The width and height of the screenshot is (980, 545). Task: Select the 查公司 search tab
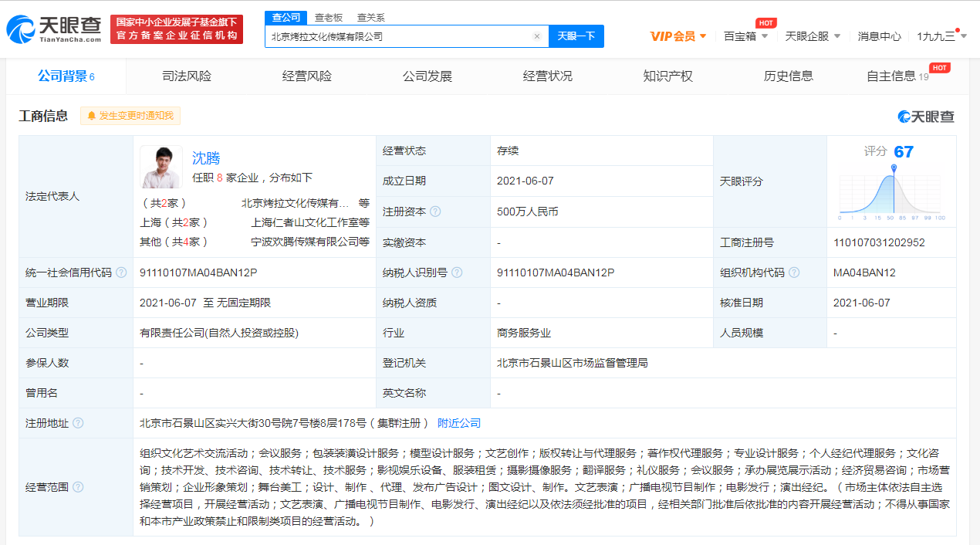(286, 18)
